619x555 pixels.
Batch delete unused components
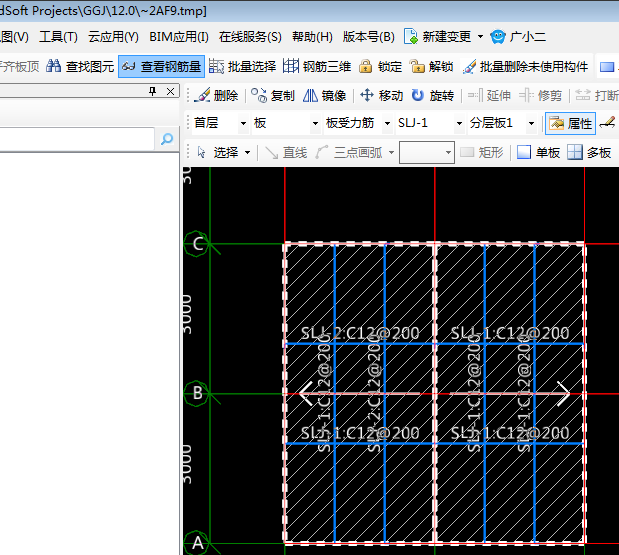coord(525,66)
